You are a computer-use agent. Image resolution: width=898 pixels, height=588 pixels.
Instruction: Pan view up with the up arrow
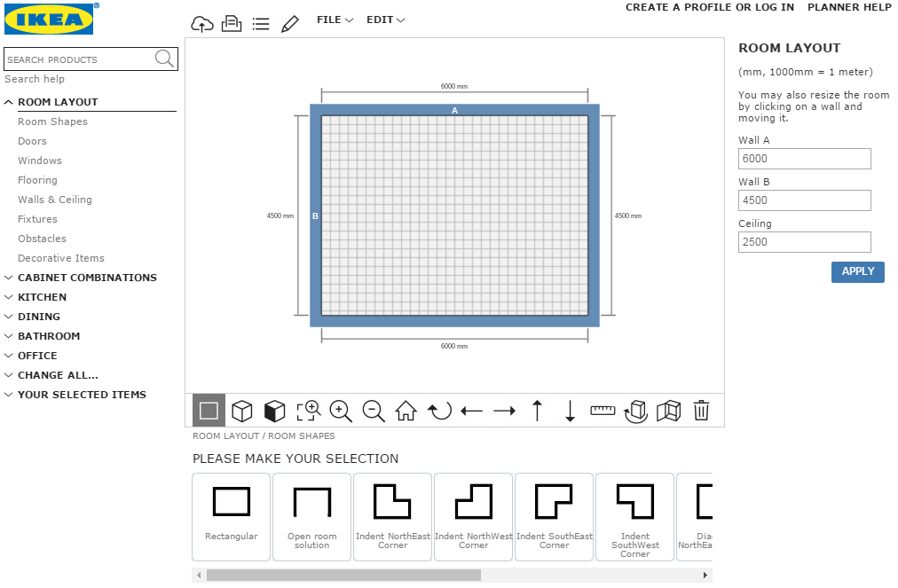537,411
